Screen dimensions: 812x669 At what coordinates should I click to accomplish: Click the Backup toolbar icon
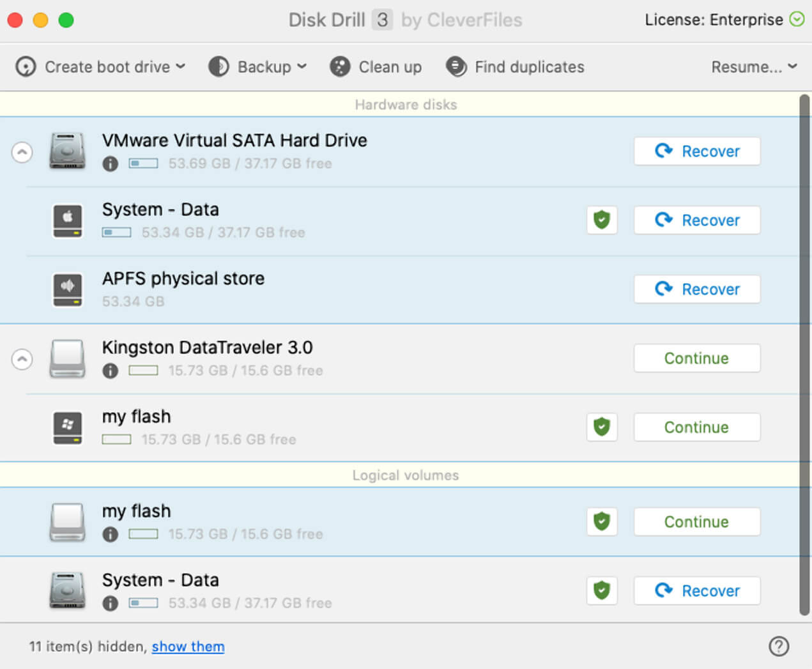click(218, 66)
